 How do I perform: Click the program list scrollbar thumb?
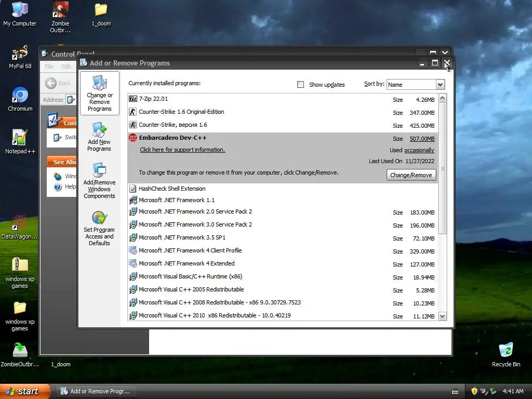[x=443, y=168]
